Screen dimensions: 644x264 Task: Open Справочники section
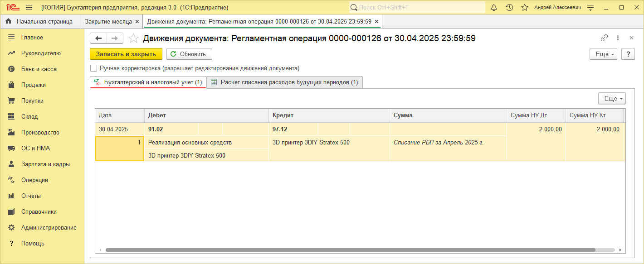[x=42, y=211]
